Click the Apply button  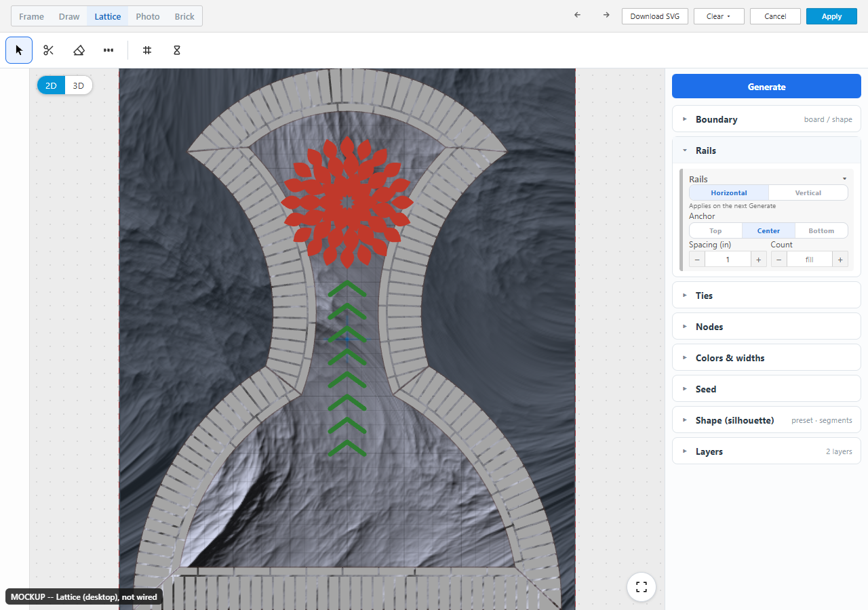(831, 16)
